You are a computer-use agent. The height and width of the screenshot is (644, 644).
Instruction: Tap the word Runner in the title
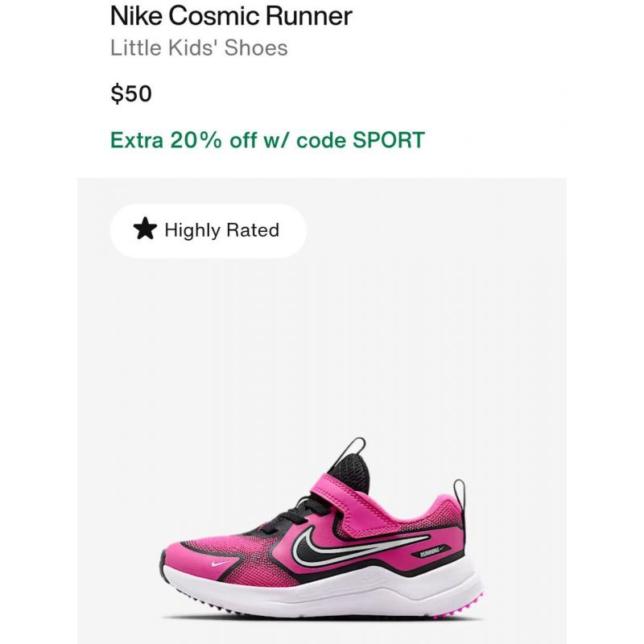pos(308,16)
